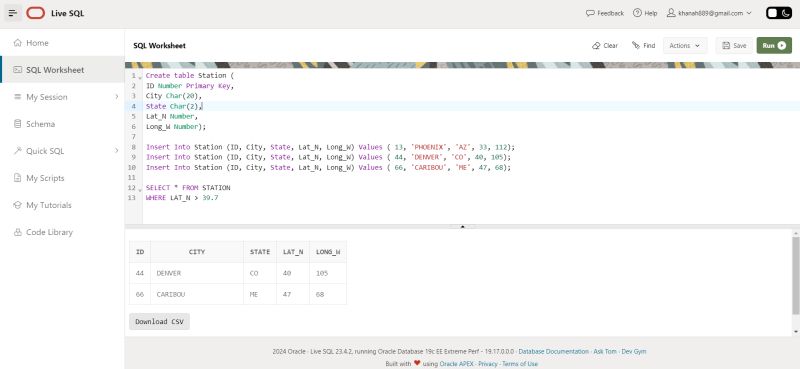
Task: Click the CITY column header
Action: coord(197,252)
